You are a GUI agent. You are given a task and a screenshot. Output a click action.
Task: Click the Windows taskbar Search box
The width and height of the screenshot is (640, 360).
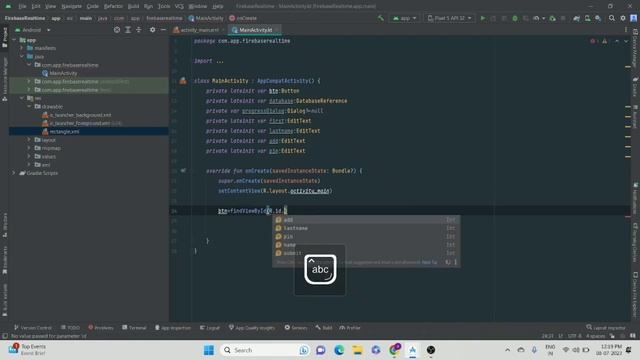[265, 350]
